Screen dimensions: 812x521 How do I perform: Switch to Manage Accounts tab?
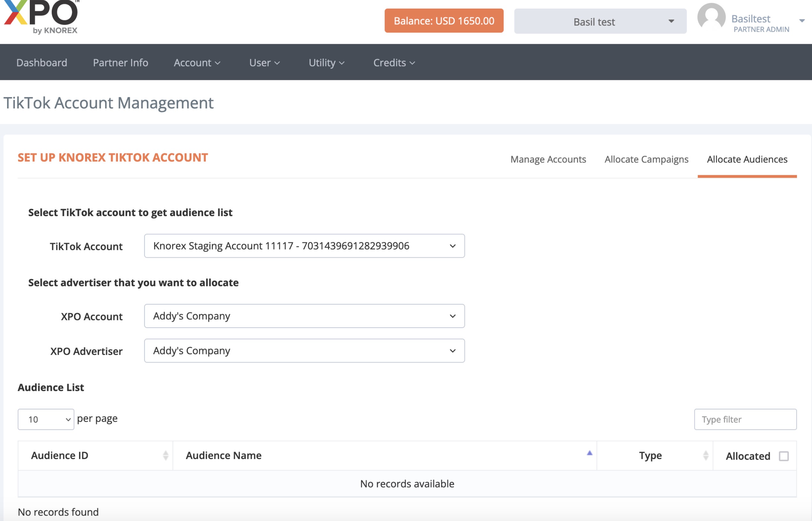click(548, 159)
